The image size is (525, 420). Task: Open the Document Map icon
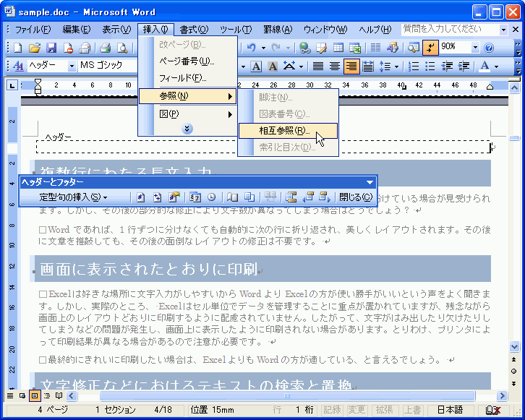coord(414,48)
